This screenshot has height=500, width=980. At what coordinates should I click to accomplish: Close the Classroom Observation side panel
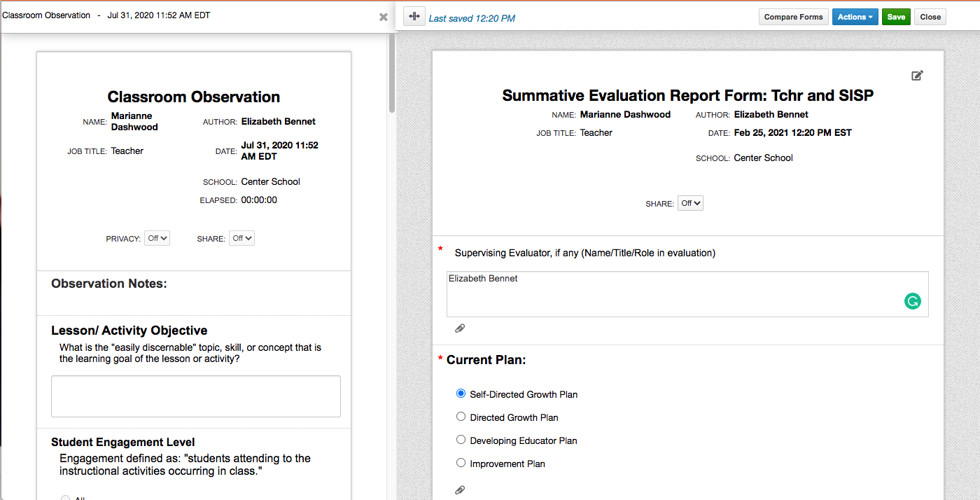[383, 18]
